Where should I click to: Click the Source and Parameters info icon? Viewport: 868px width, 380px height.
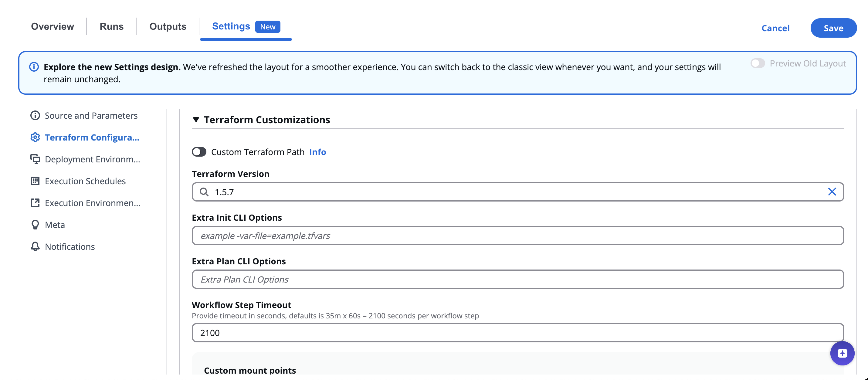(35, 116)
